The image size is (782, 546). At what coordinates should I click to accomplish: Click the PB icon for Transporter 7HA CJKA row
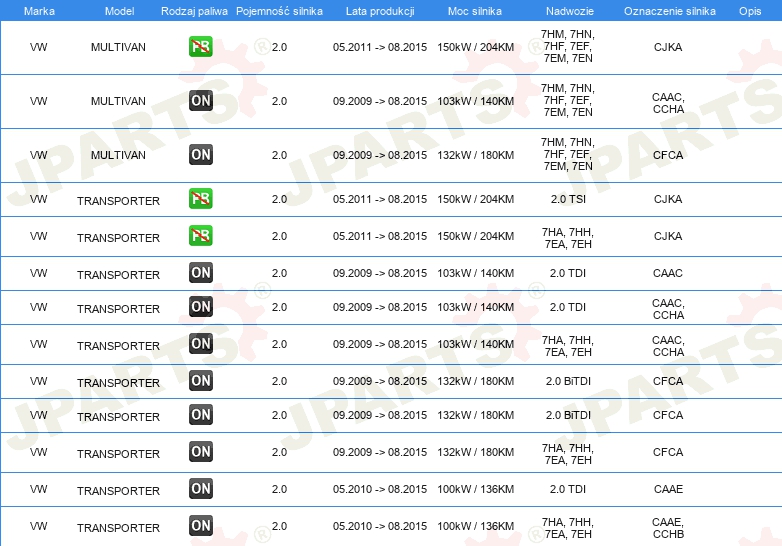click(201, 236)
